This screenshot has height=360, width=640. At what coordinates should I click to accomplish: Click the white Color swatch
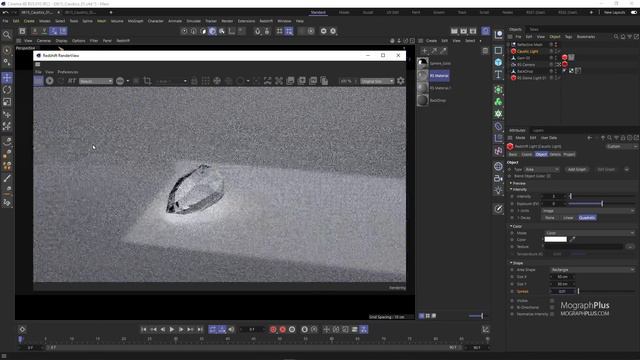(556, 239)
